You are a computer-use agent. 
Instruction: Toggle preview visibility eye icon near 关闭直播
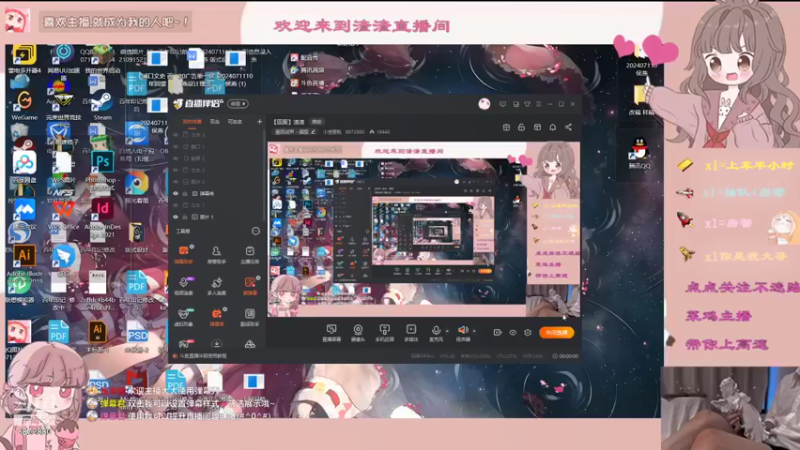[513, 333]
